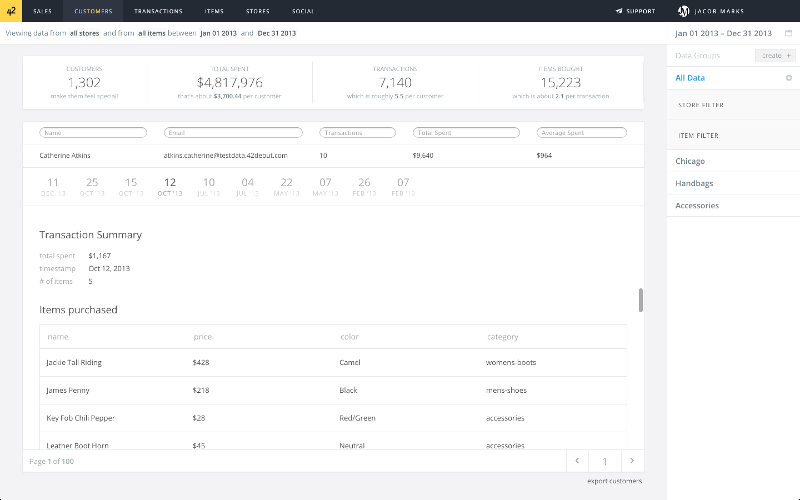The image size is (800, 500).
Task: Change end date Dec 31 2013
Action: (x=277, y=33)
